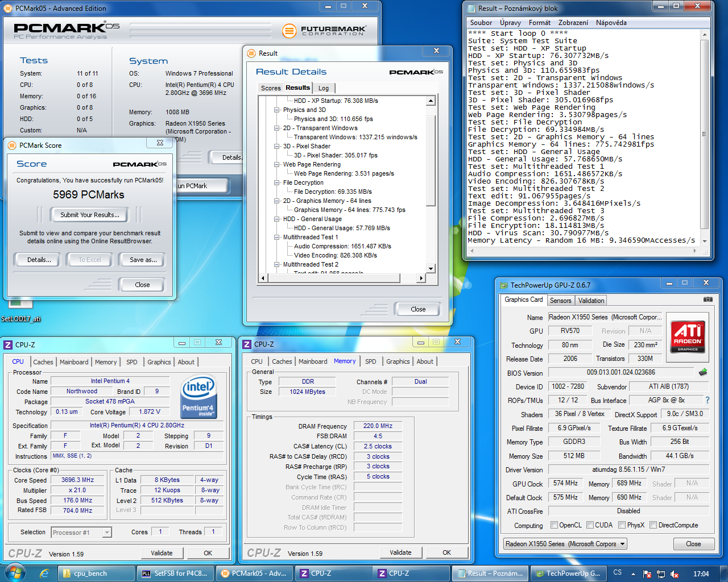Collapse the Multithreaded Test 1 node
Screen dimensions: 728x582
tap(277, 237)
